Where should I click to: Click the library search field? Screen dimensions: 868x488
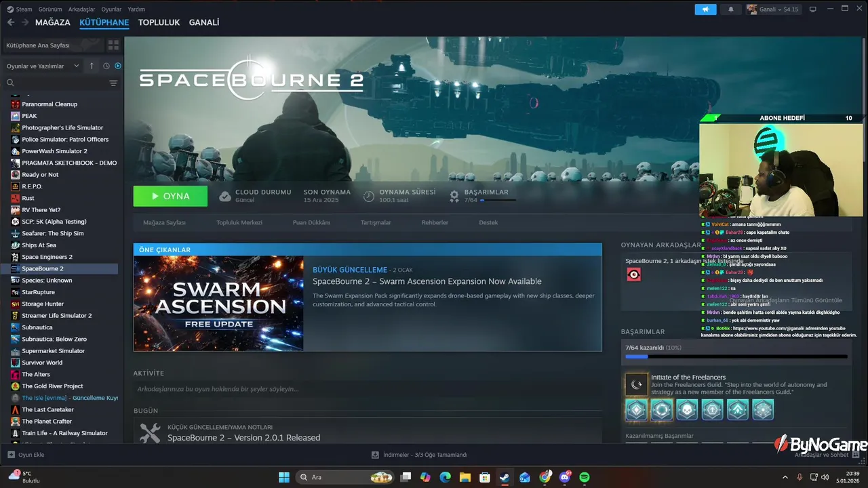click(x=56, y=83)
